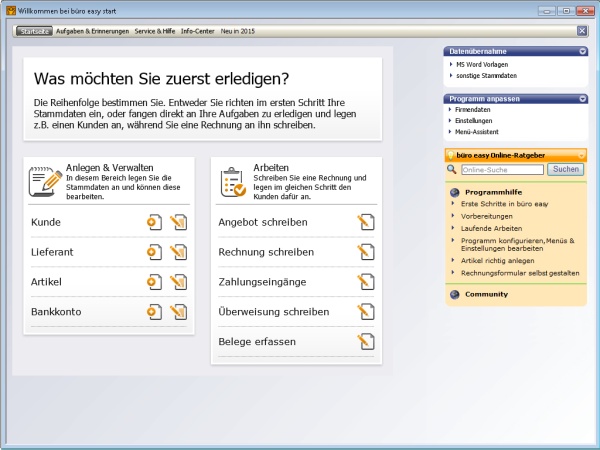This screenshot has width=600, height=450.
Task: Open Programm konfigurieren, Menüs & Einstellungen link
Action: coord(518,245)
